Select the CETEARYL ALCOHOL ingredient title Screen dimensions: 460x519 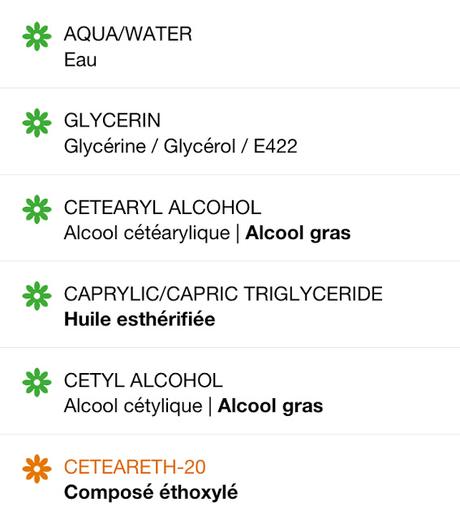coord(162,207)
